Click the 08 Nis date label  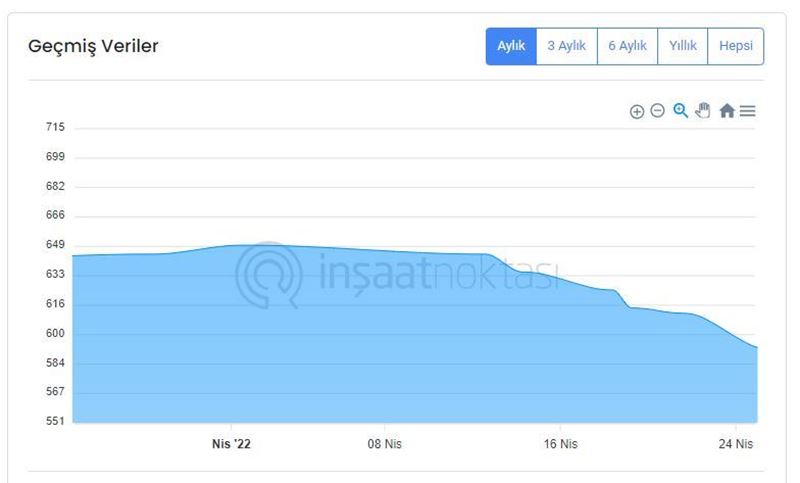point(385,444)
